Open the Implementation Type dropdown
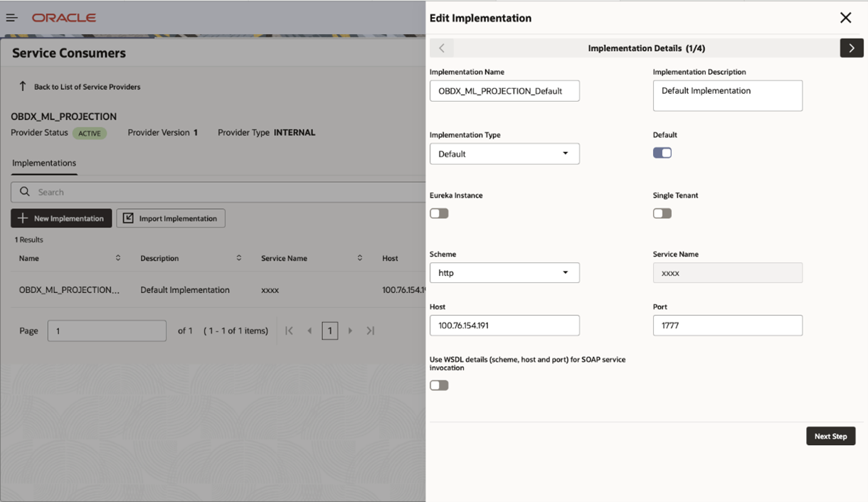Image resolution: width=868 pixels, height=502 pixels. point(504,154)
